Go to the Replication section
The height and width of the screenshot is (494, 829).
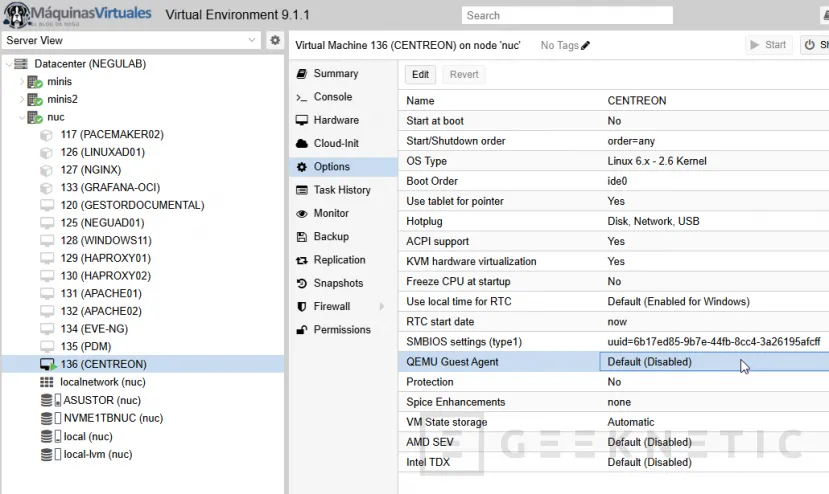pyautogui.click(x=344, y=260)
